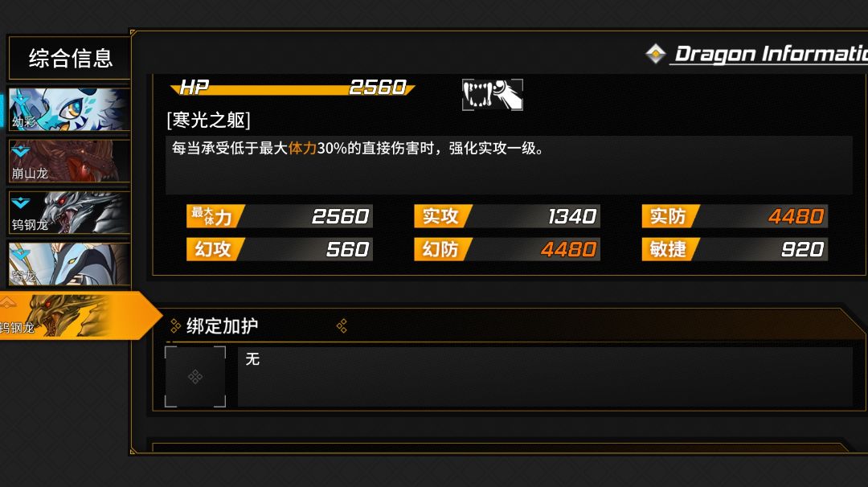The image size is (868, 487).
Task: Open the 综合信息 tab
Action: coord(70,58)
